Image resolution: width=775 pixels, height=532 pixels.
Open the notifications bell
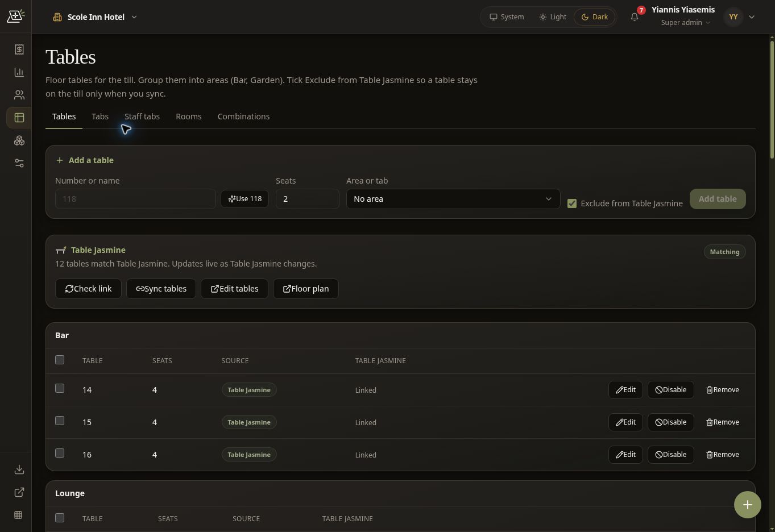pos(635,17)
